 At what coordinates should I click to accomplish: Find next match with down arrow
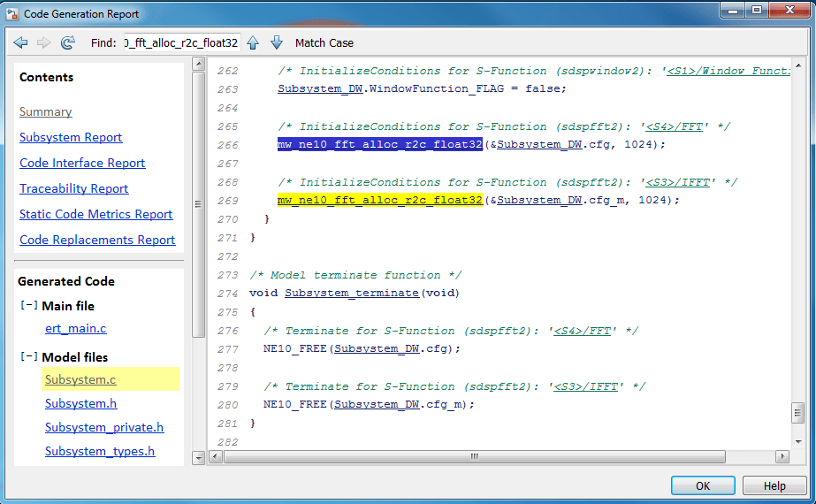(276, 42)
